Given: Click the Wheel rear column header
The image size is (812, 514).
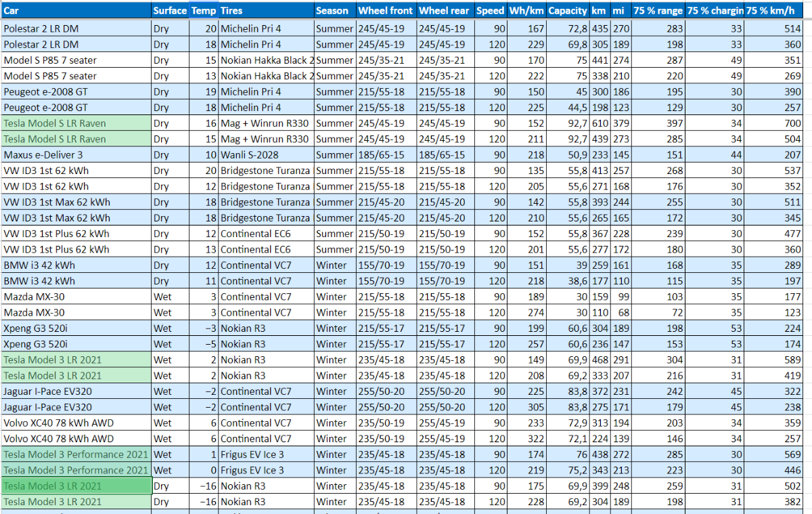Looking at the screenshot, I should point(445,11).
